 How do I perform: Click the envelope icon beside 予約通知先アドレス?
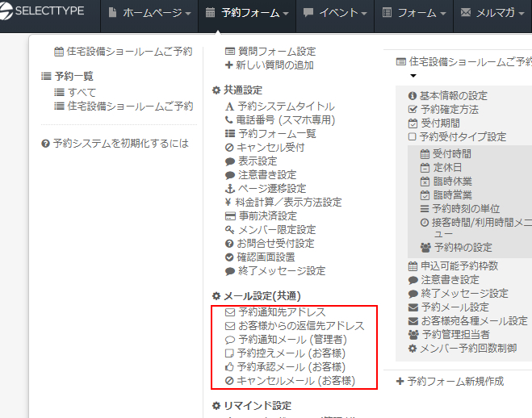[229, 311]
